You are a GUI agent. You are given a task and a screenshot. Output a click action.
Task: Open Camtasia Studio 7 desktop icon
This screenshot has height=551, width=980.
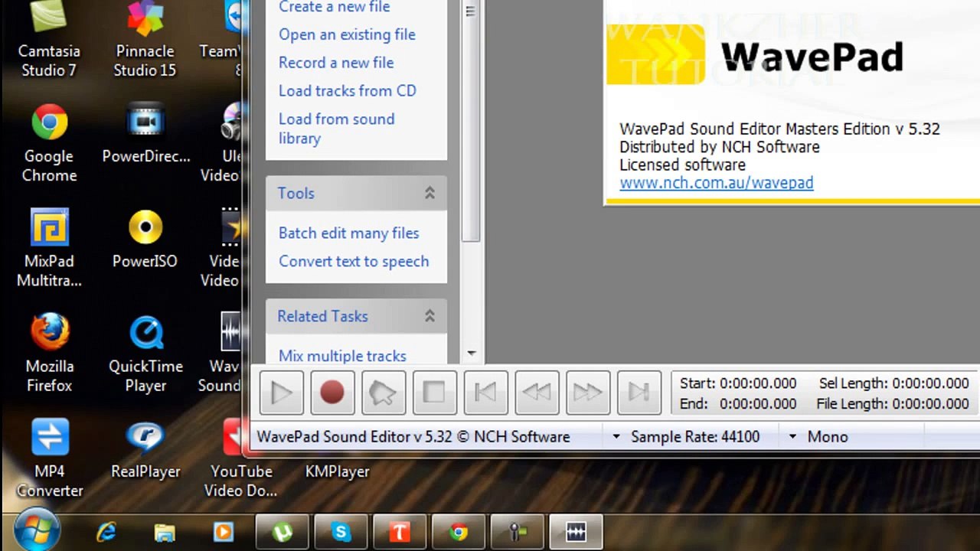pos(49,40)
